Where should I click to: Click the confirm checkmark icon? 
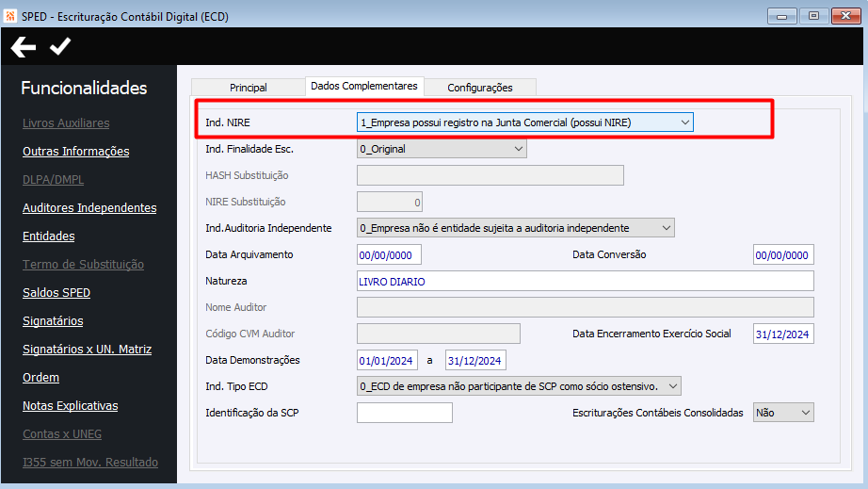pyautogui.click(x=60, y=46)
